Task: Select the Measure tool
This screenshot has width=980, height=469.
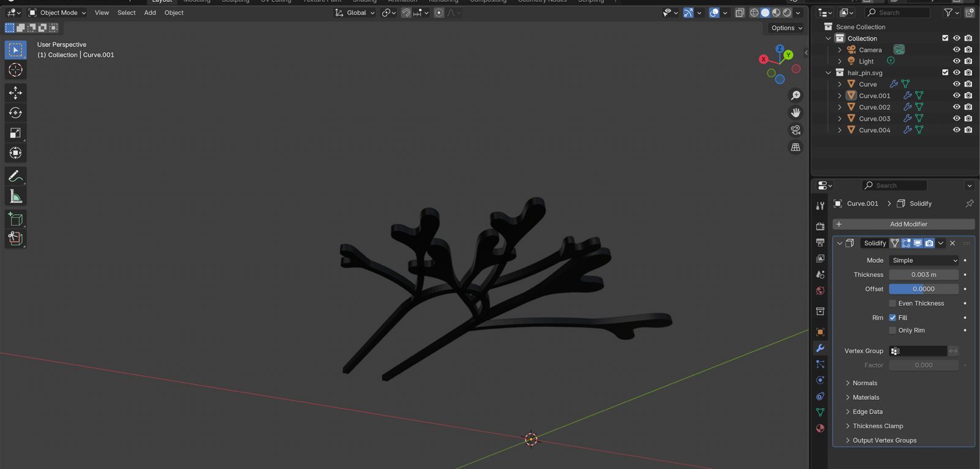Action: pyautogui.click(x=15, y=197)
